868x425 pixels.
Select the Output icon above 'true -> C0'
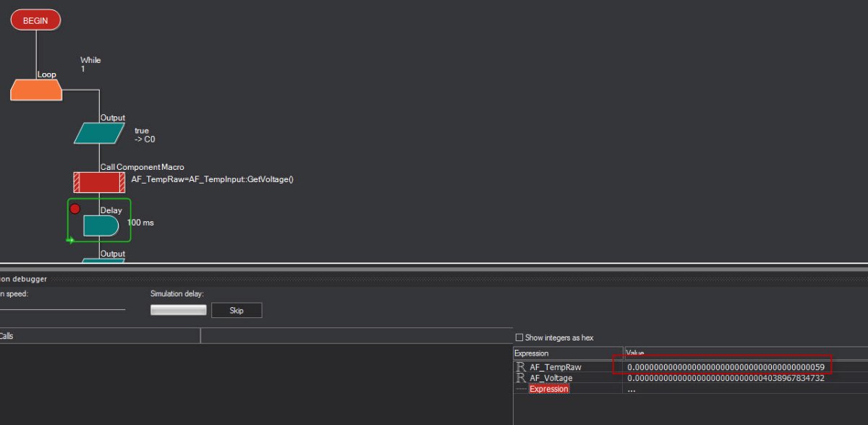100,133
